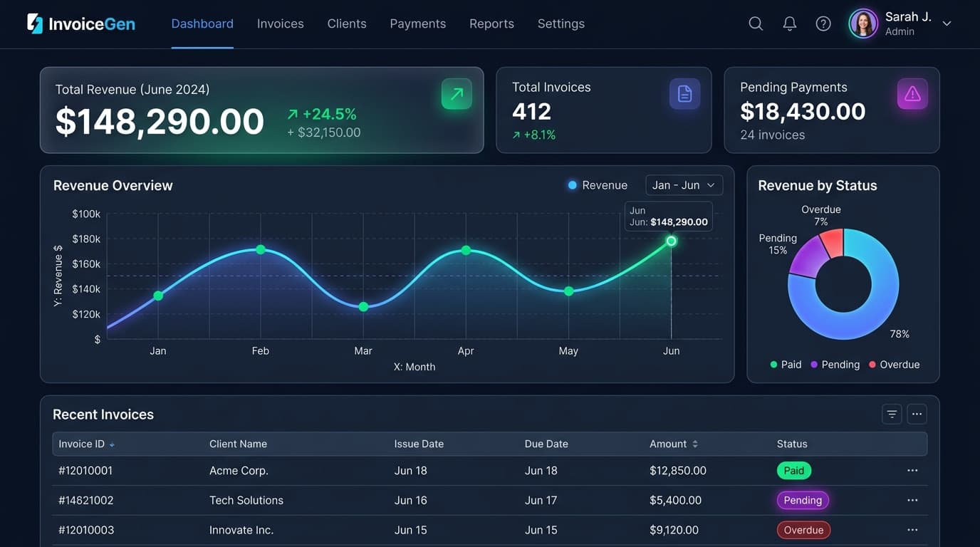Click the document icon on Total Invoices card
This screenshot has height=547, width=980.
pos(684,93)
